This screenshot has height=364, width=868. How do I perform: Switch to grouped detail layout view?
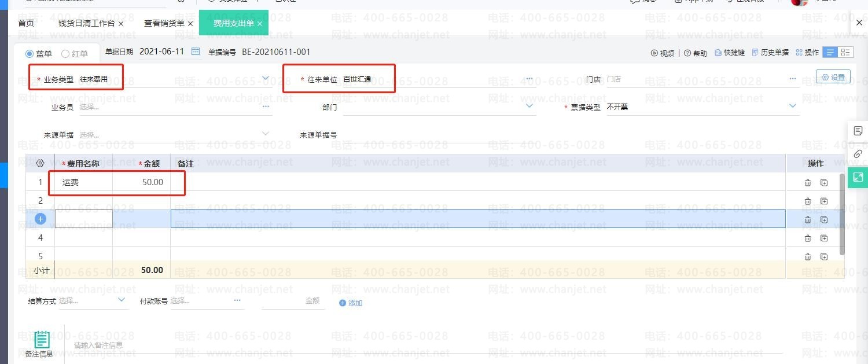845,52
